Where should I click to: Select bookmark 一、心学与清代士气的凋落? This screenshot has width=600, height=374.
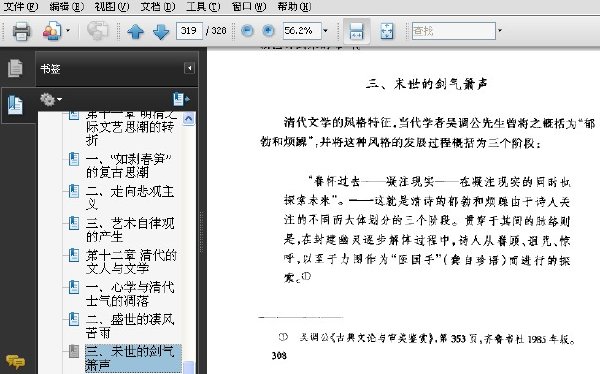tap(130, 294)
